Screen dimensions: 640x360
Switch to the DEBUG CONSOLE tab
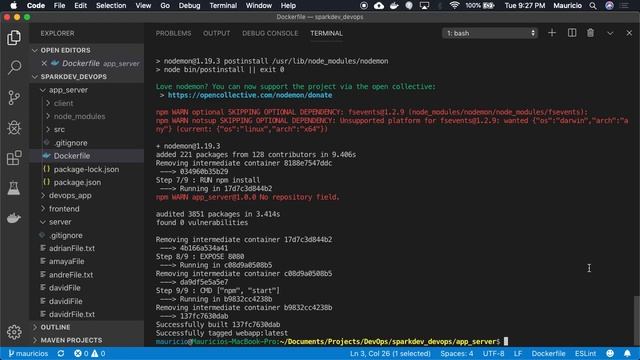270,33
